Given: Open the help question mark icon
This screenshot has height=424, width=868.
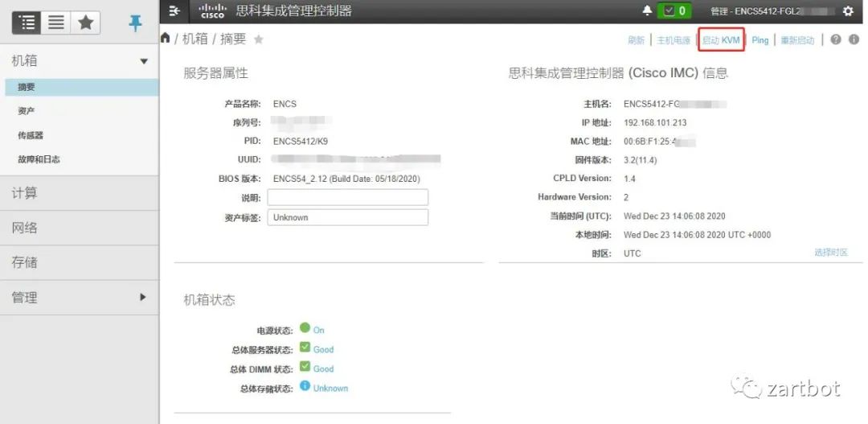Looking at the screenshot, I should (836, 39).
